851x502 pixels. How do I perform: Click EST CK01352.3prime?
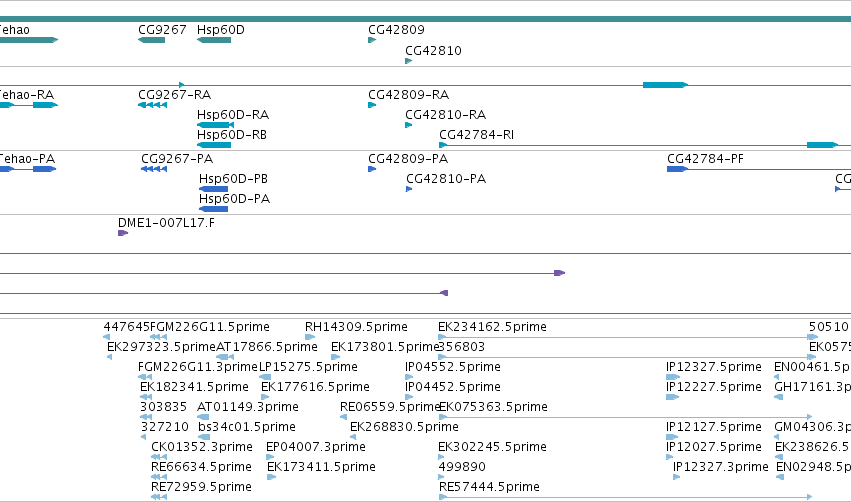pos(202,447)
